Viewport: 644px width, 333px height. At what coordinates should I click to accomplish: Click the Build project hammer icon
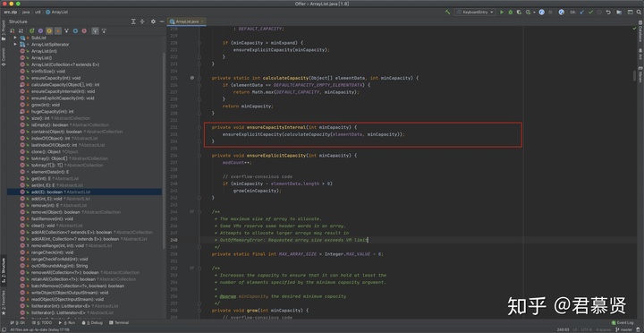click(448, 13)
